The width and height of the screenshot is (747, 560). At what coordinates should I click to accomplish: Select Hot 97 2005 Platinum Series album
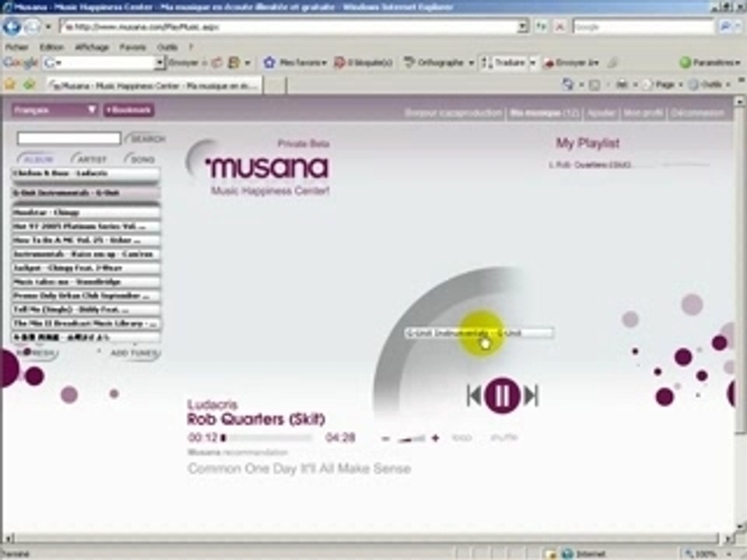click(x=86, y=226)
